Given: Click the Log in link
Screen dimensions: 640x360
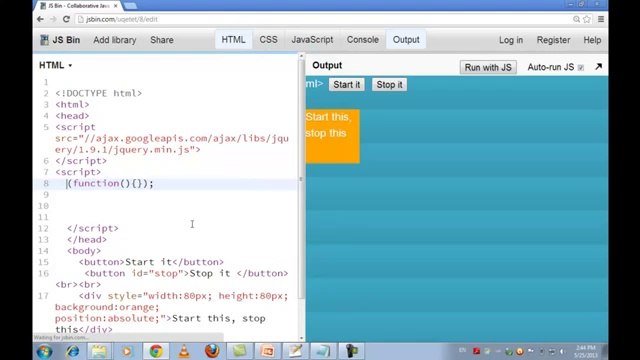Looking at the screenshot, I should (x=511, y=40).
